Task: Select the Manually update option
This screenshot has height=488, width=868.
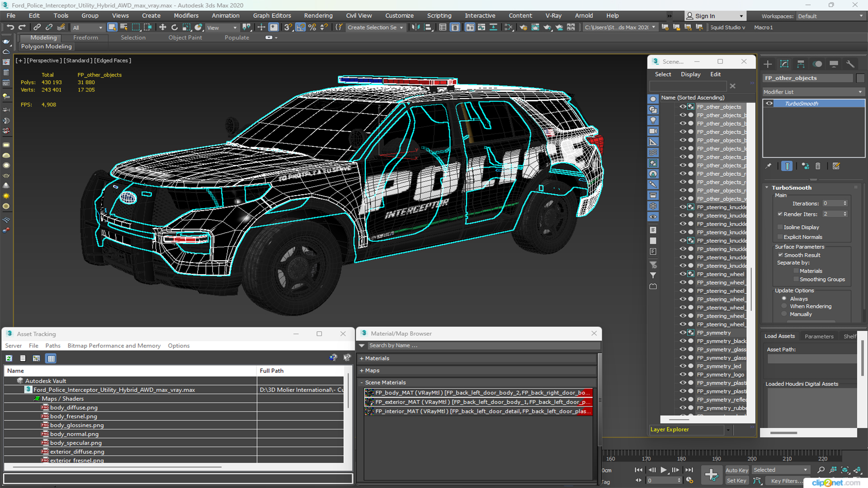Action: pyautogui.click(x=784, y=314)
